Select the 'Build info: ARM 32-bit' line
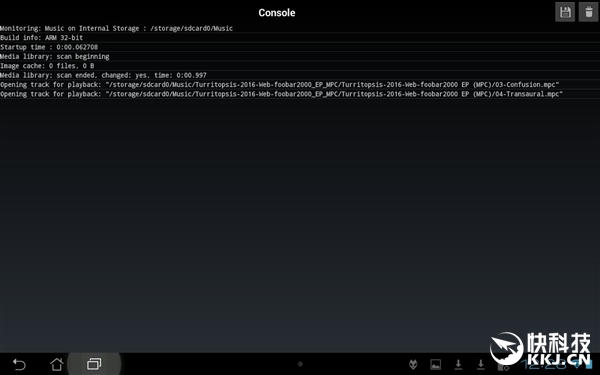 pyautogui.click(x=300, y=38)
